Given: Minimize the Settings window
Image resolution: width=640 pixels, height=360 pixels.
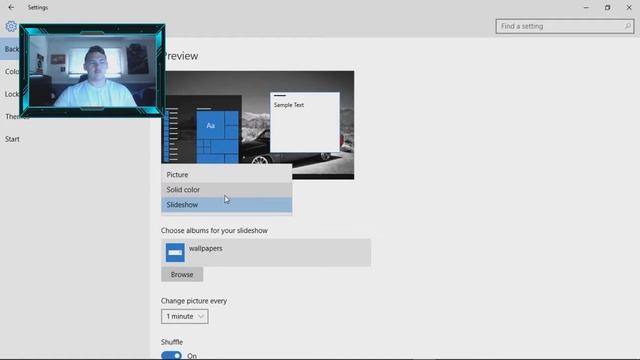Looking at the screenshot, I should coord(586,7).
